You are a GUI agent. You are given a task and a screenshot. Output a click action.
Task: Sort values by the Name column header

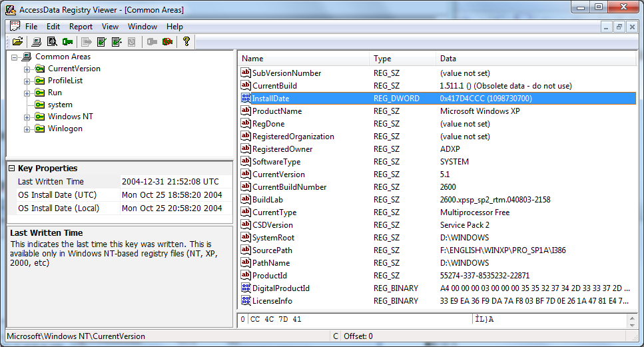coord(304,59)
